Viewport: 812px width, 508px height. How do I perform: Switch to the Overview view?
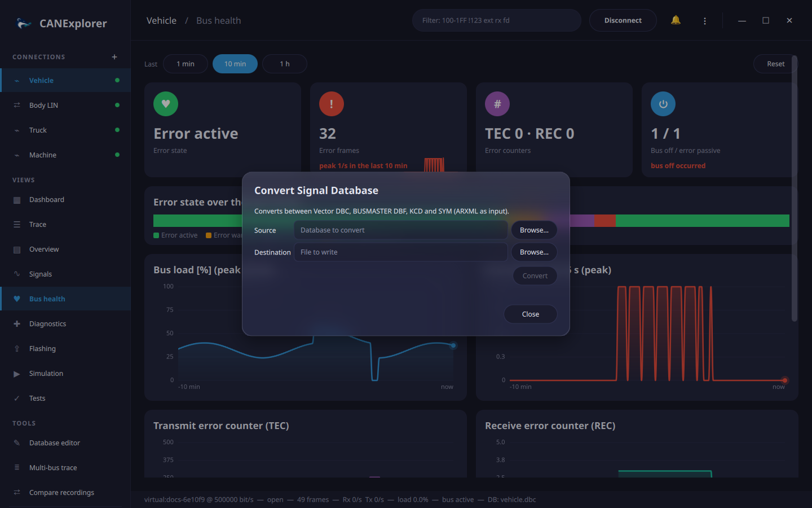click(x=65, y=249)
